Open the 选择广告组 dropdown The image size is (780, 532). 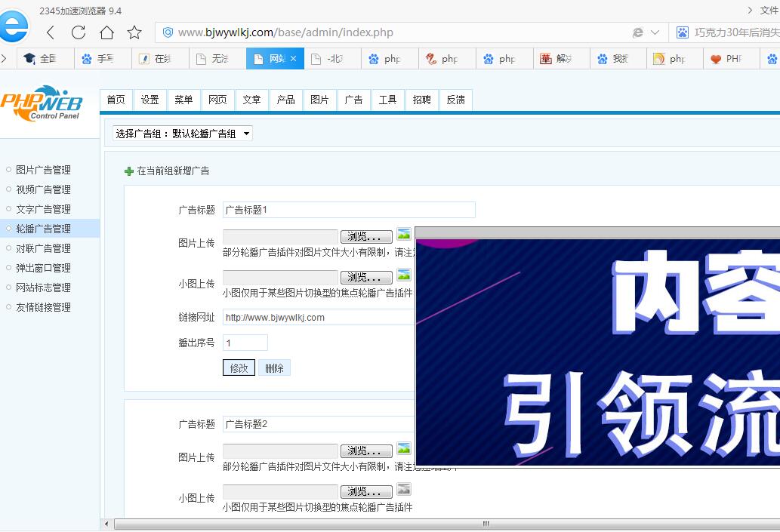click(183, 134)
